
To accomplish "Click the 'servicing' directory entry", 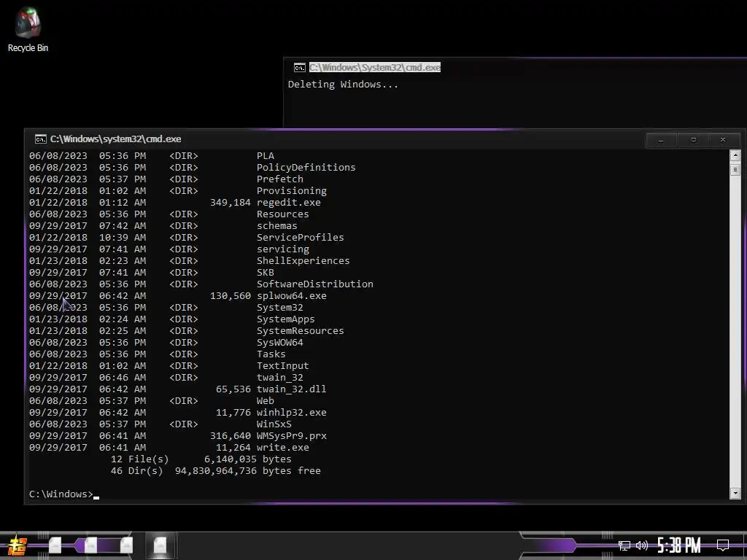I will pos(282,249).
